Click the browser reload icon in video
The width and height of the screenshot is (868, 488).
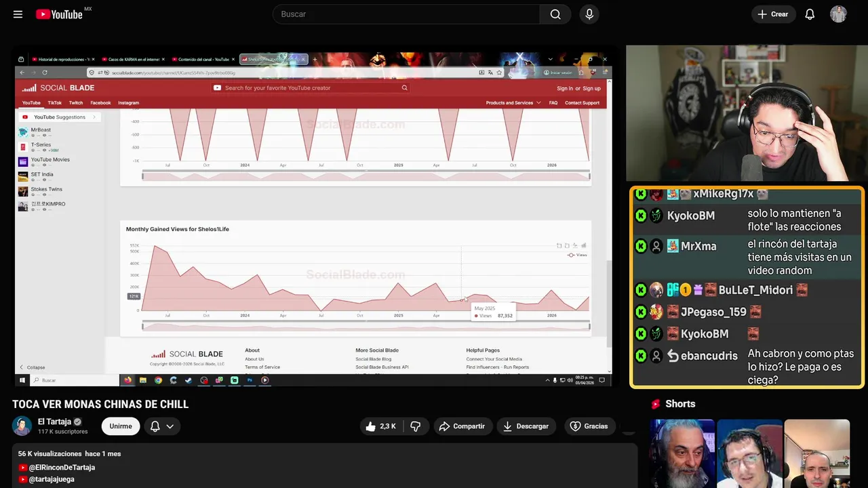tap(45, 72)
